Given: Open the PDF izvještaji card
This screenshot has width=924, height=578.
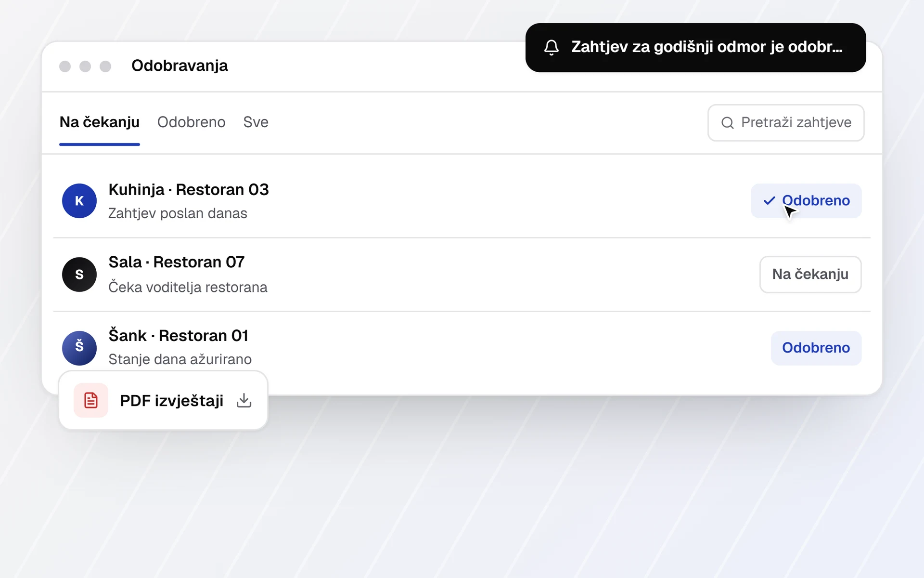Looking at the screenshot, I should [163, 400].
